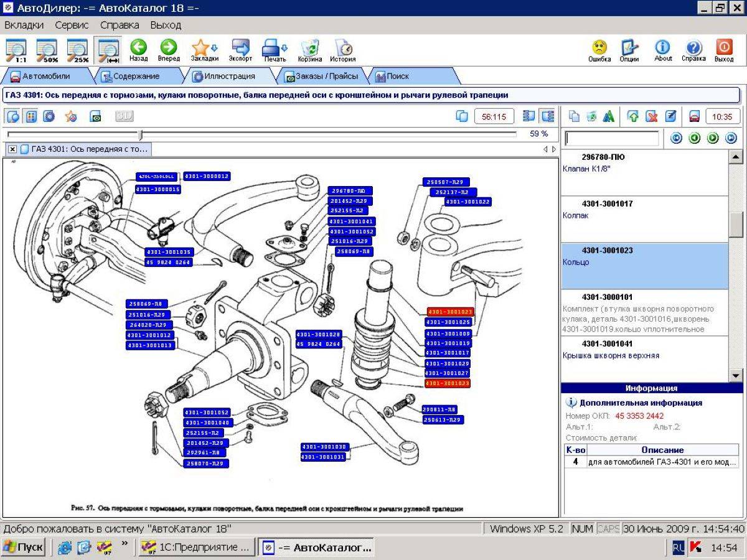Screen dimensions: 747x560
Task: Click the Экспорт toolbar icon
Action: (240, 50)
